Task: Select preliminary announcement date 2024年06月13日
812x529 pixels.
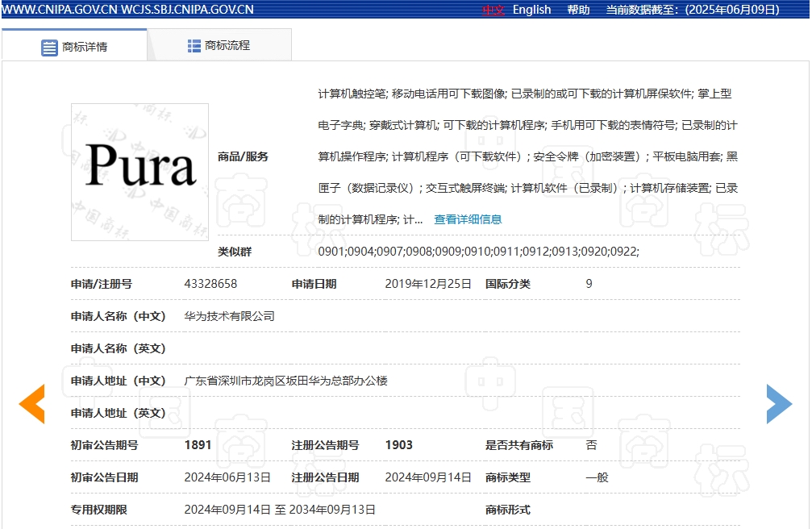Action: click(x=227, y=477)
